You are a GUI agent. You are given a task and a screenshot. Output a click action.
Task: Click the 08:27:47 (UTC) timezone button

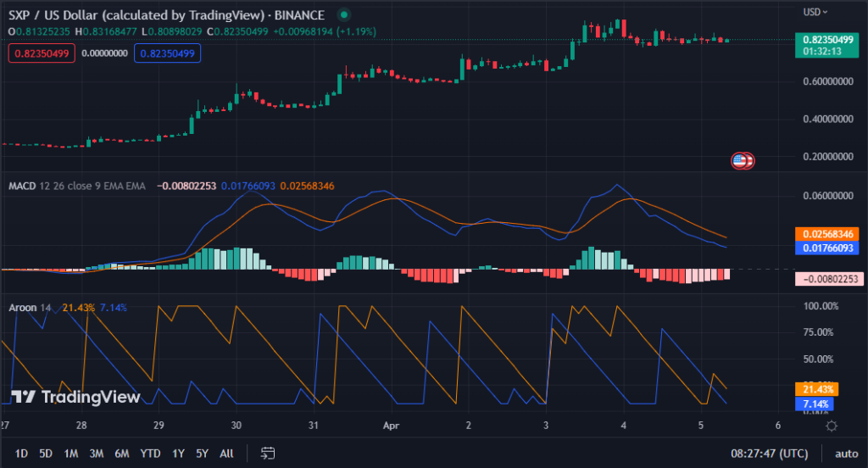coord(770,454)
